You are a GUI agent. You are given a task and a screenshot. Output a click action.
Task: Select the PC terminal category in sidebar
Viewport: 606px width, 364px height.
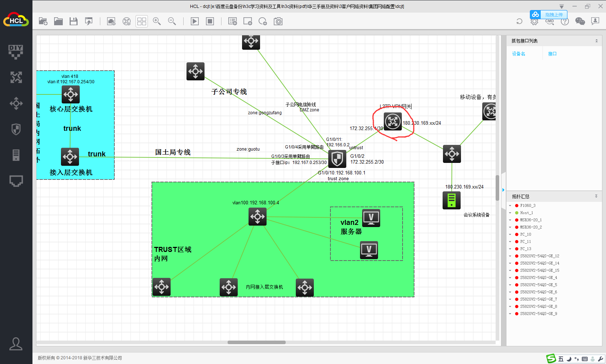click(x=16, y=181)
